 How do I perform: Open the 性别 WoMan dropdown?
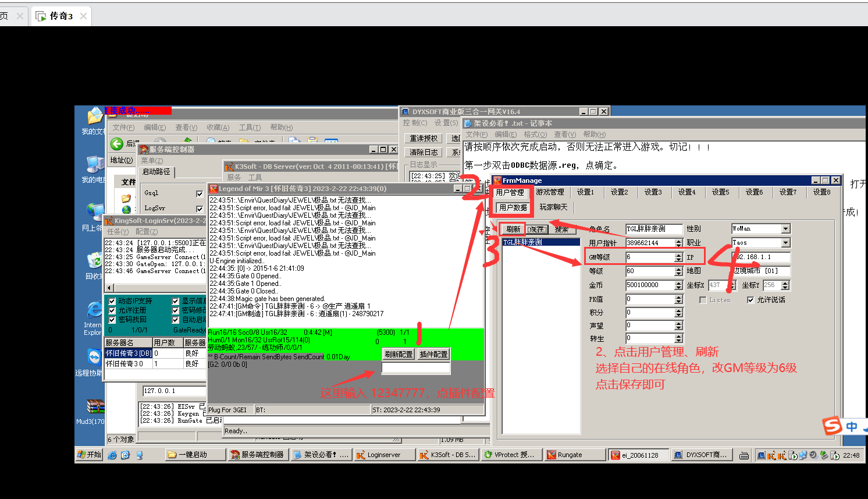click(x=786, y=229)
